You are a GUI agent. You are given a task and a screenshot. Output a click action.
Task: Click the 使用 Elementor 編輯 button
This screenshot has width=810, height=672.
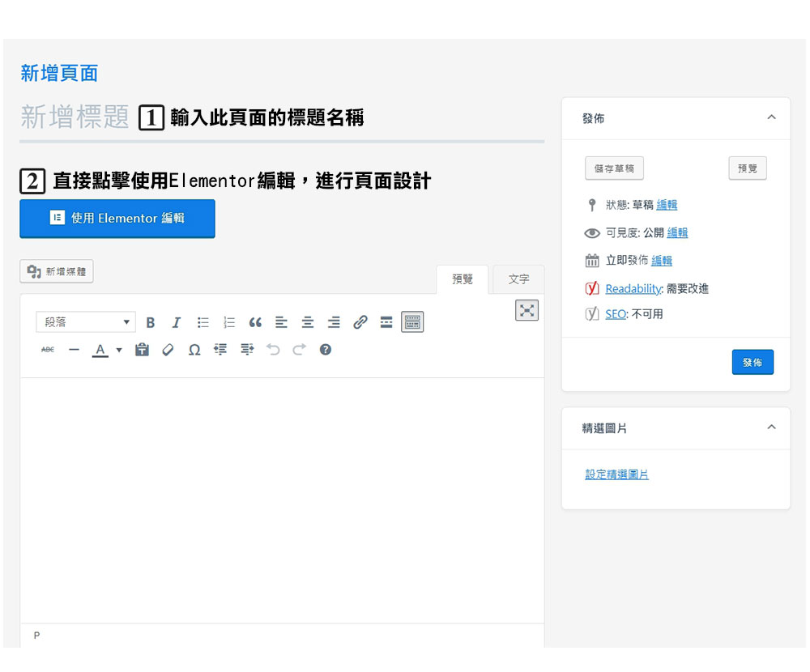[117, 219]
